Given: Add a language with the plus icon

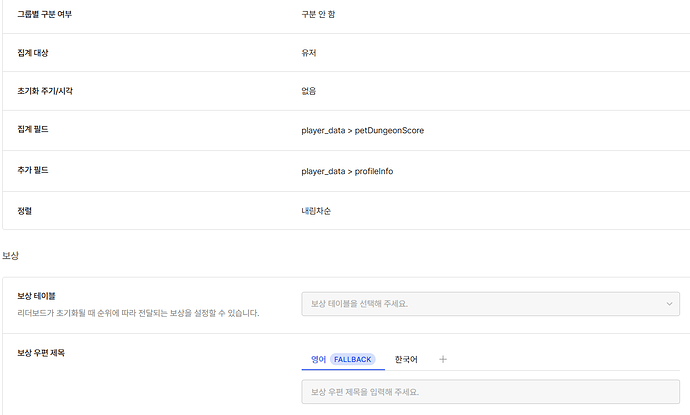Looking at the screenshot, I should [443, 360].
